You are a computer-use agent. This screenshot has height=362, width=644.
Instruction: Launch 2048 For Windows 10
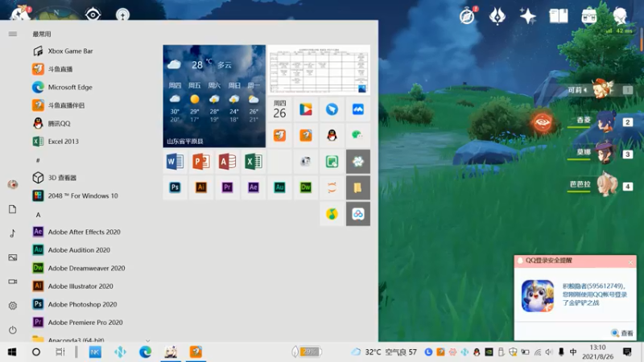[75, 195]
